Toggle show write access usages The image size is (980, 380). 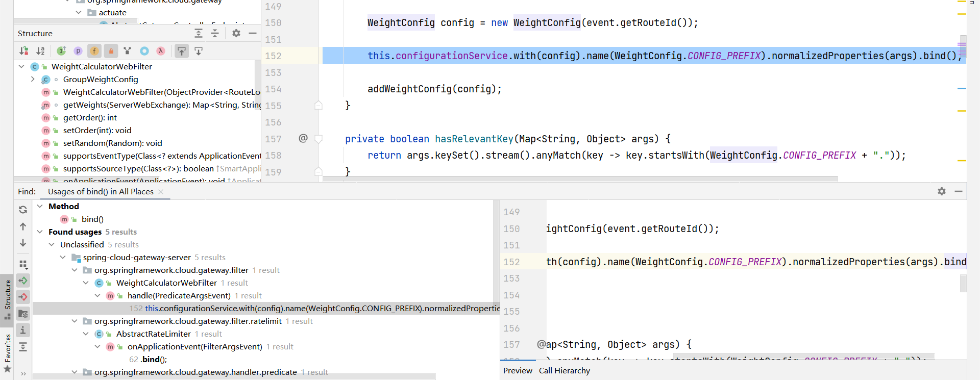[x=23, y=297]
